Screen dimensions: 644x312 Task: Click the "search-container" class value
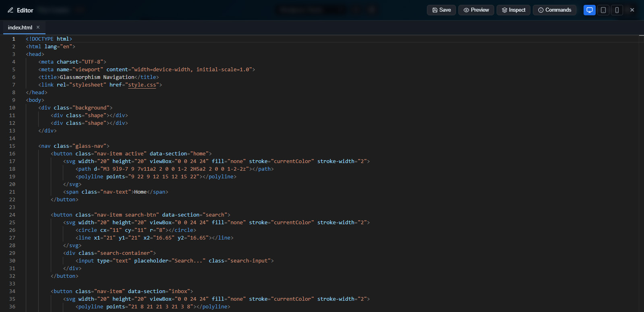pos(125,253)
